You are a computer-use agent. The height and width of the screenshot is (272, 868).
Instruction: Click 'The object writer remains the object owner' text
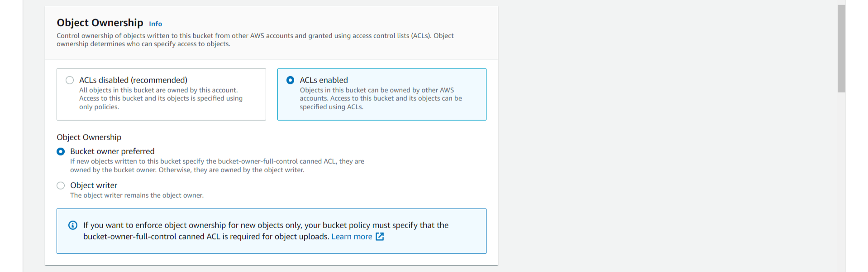[137, 195]
